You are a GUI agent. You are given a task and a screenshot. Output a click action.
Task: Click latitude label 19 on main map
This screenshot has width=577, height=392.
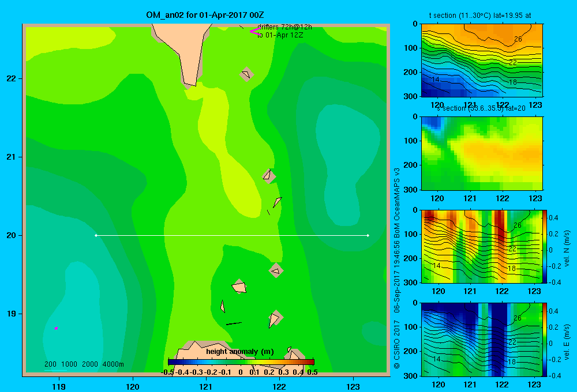coord(12,314)
